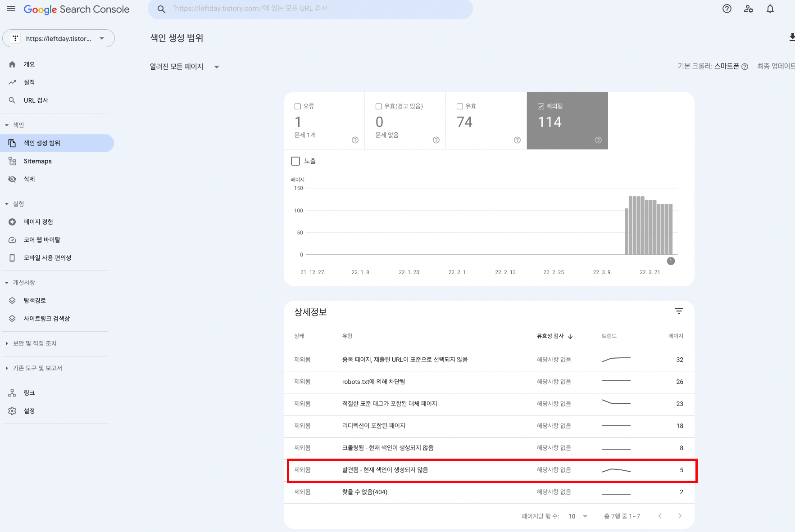Click the 페이지 경험 plus-circle icon
This screenshot has height=532, width=795.
coord(12,222)
